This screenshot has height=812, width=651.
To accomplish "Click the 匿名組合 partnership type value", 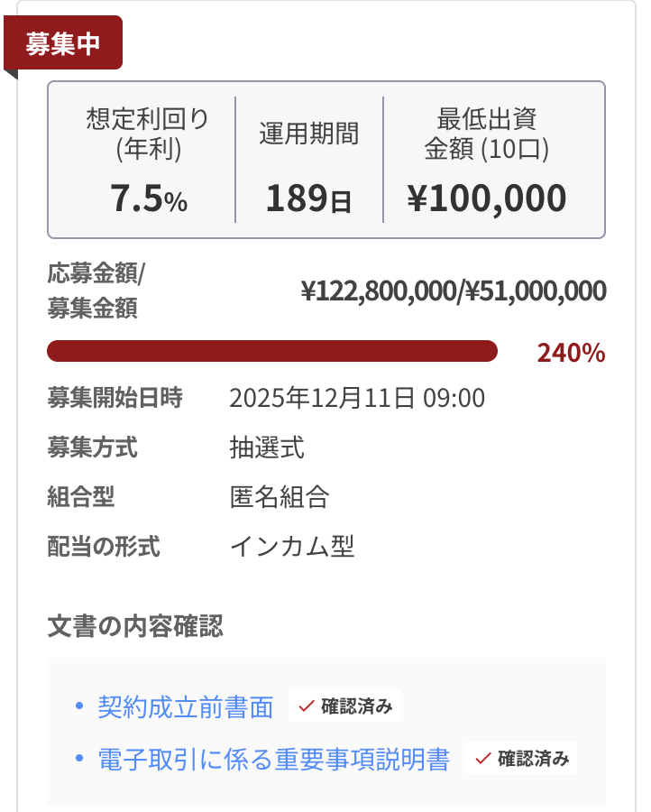I will tap(280, 497).
